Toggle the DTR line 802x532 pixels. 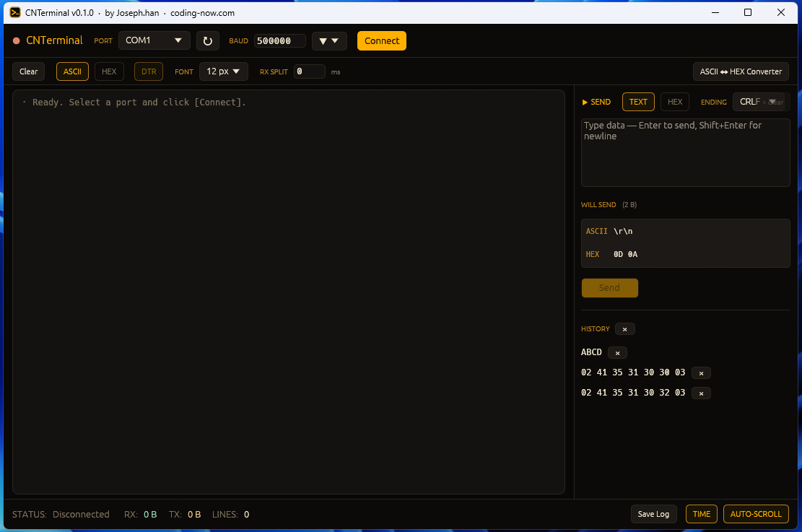point(149,71)
